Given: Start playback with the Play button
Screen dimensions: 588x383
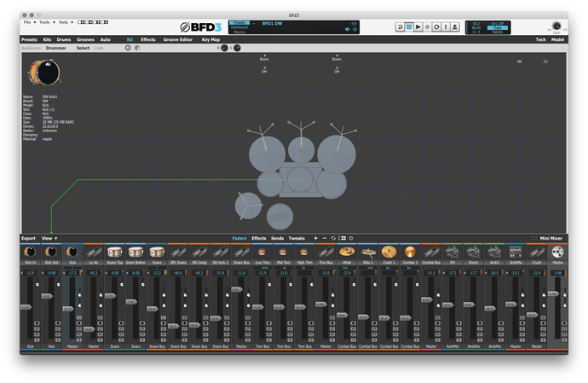Looking at the screenshot, I should pyautogui.click(x=418, y=27).
